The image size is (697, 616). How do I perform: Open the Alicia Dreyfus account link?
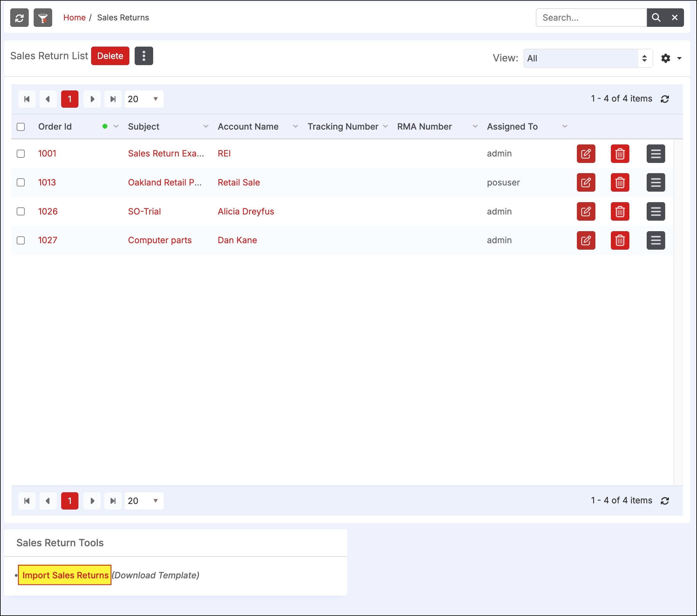(x=246, y=212)
